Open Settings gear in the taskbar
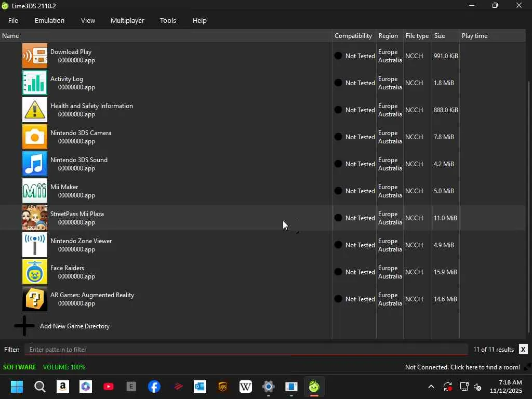This screenshot has height=399, width=532. point(269,387)
